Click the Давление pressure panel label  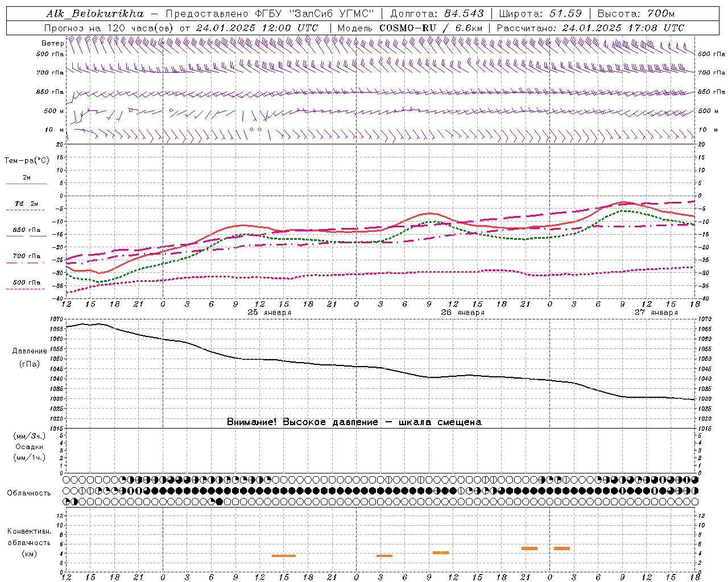pyautogui.click(x=30, y=351)
